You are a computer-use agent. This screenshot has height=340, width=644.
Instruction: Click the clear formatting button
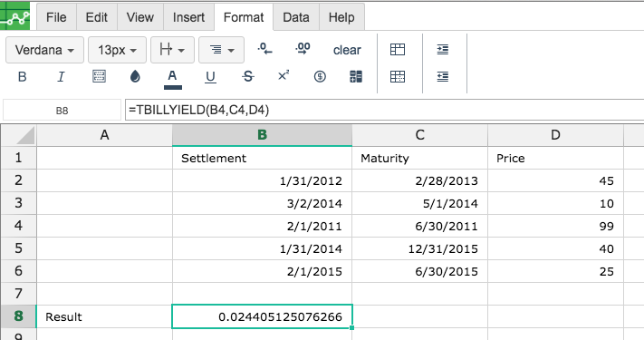[347, 50]
